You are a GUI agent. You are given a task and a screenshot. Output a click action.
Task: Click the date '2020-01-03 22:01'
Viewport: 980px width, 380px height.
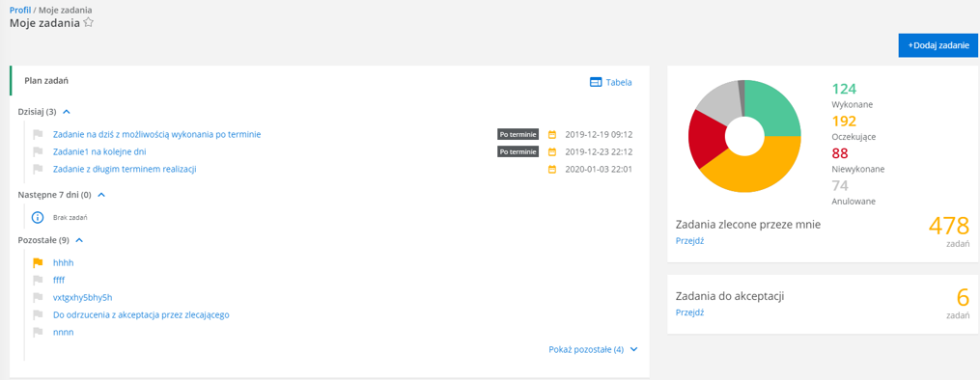click(x=599, y=169)
